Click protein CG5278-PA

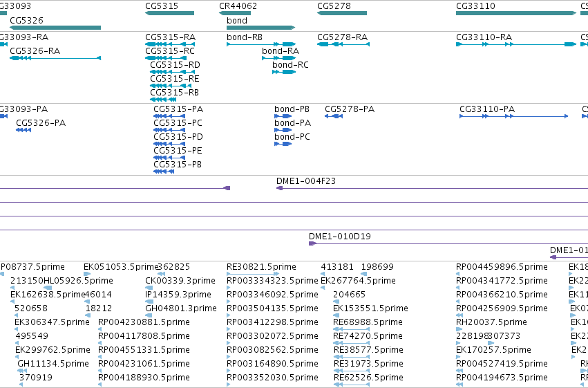334,116
